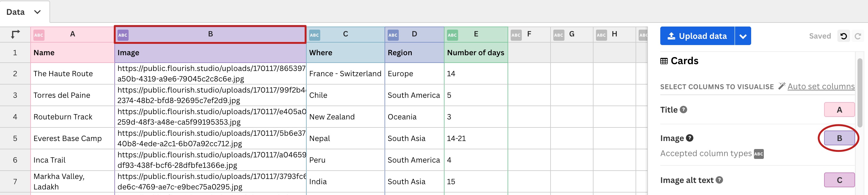Select column F header
Screen dimensions: 868x195
pyautogui.click(x=529, y=35)
